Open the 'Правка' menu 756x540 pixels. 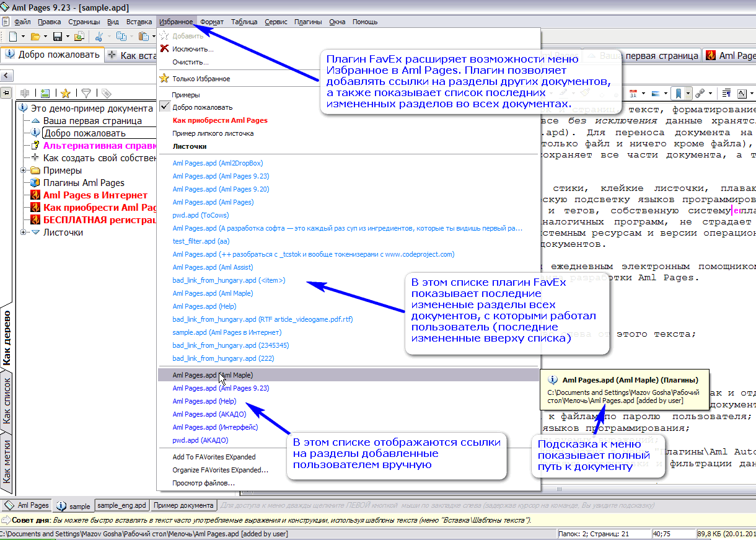tap(50, 22)
